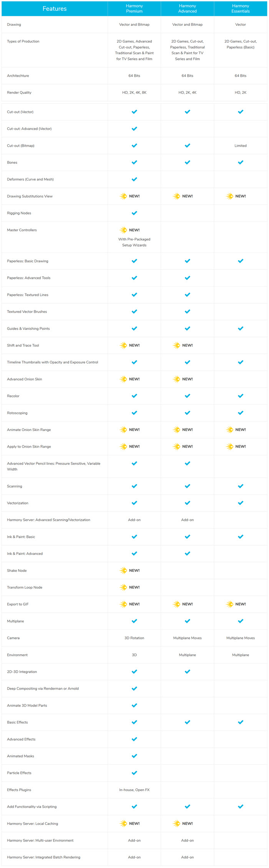This screenshot has height=868, width=269.
Task: Click Essentials checkmark in the Bones row
Action: [241, 162]
